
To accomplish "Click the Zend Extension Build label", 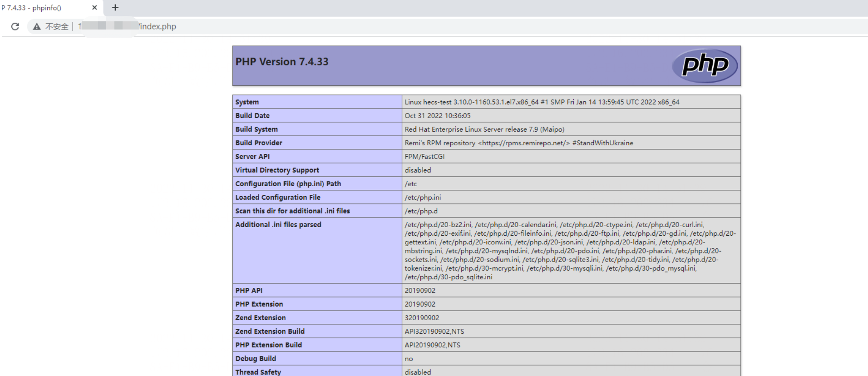I will pos(270,331).
